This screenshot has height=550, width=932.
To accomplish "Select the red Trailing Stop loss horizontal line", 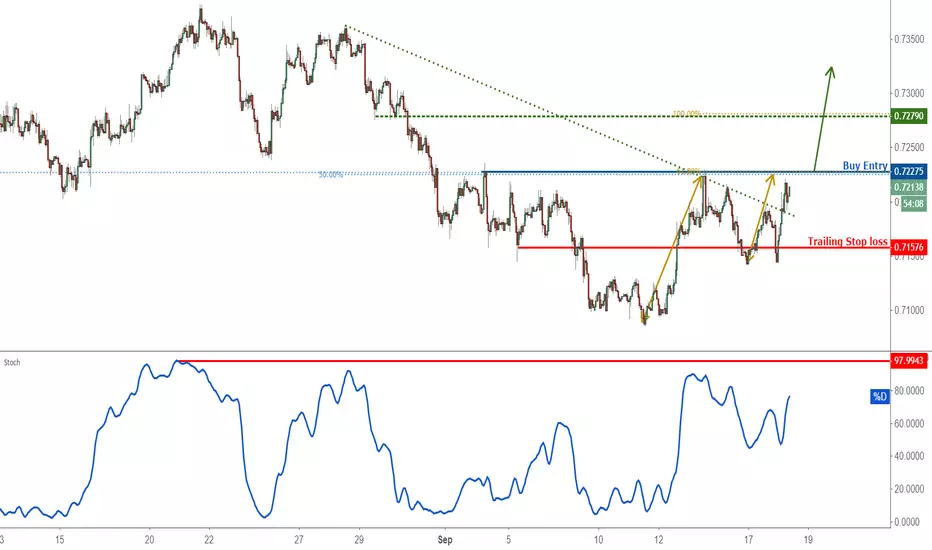I will coord(704,247).
